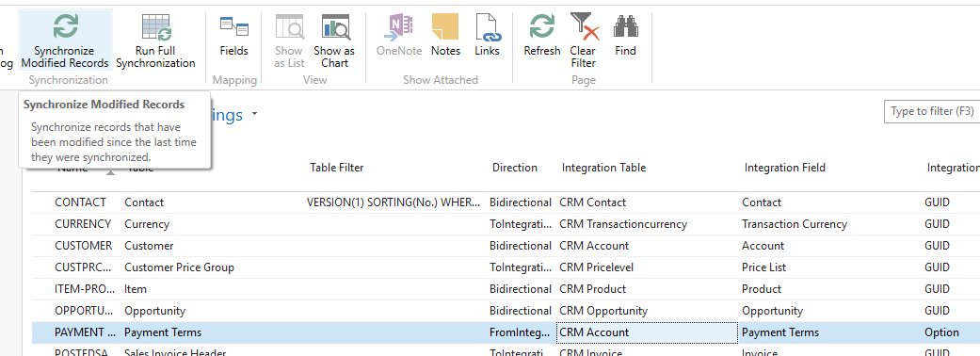Switch view with Show as Chart

[334, 41]
